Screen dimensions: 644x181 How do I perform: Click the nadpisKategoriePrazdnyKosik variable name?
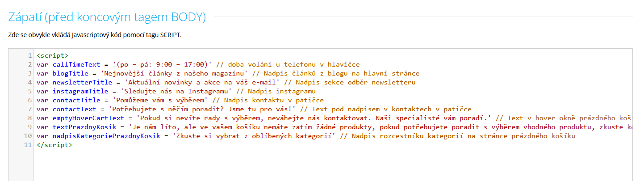(106, 136)
